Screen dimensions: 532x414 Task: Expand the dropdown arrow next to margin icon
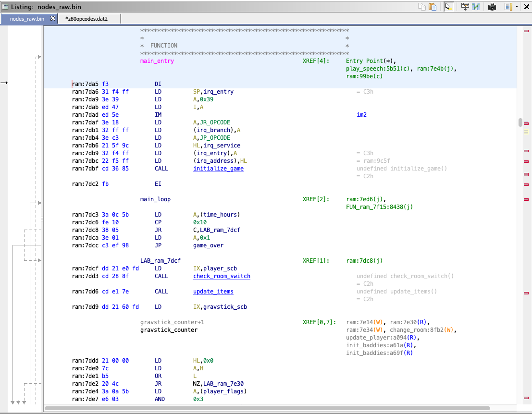point(517,7)
